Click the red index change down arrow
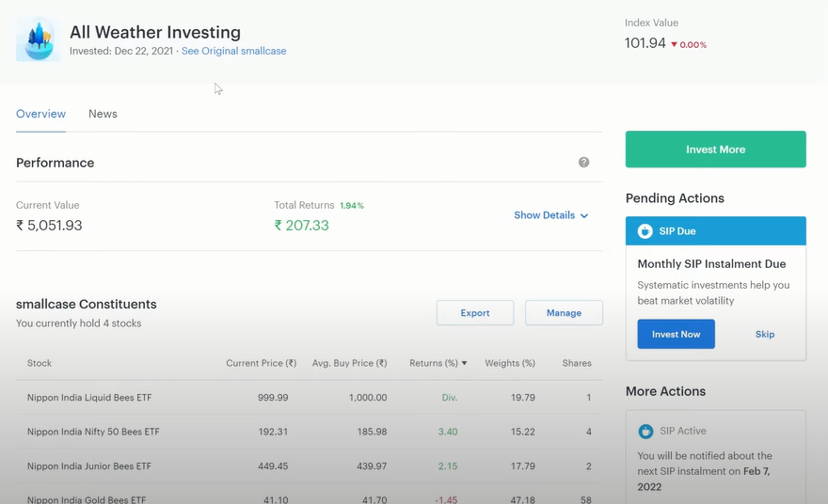The image size is (828, 504). coord(674,44)
